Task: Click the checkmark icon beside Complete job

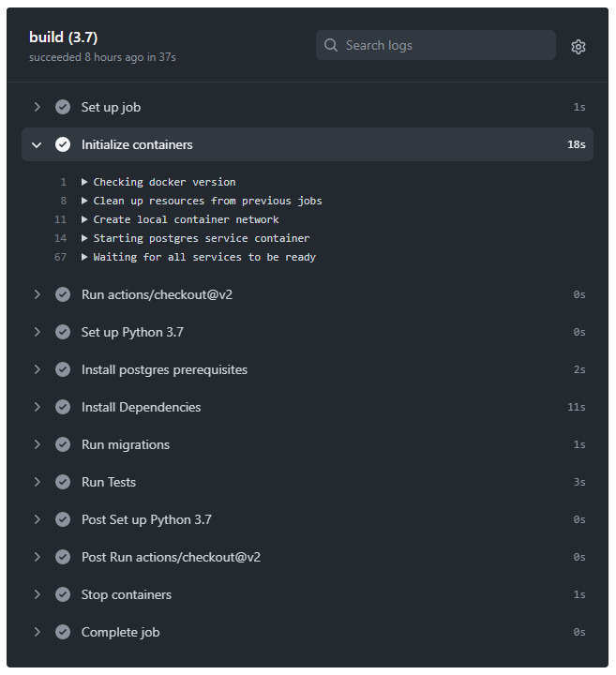Action: pos(63,632)
